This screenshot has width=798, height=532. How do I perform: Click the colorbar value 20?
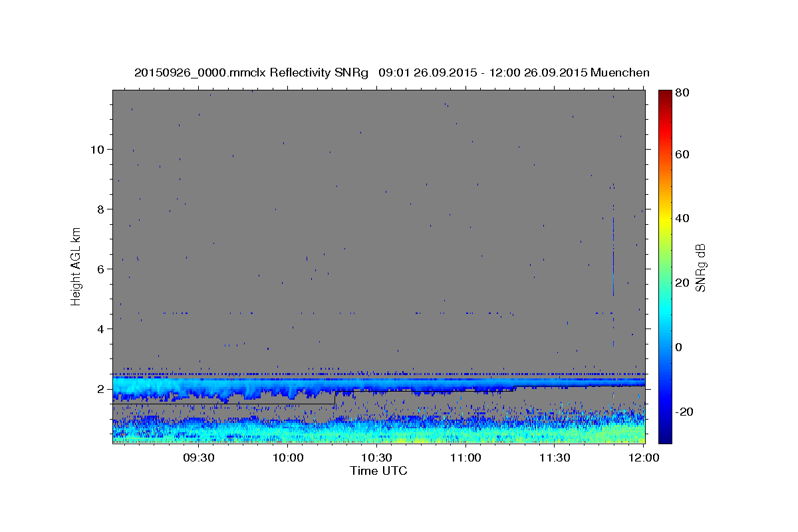[681, 283]
